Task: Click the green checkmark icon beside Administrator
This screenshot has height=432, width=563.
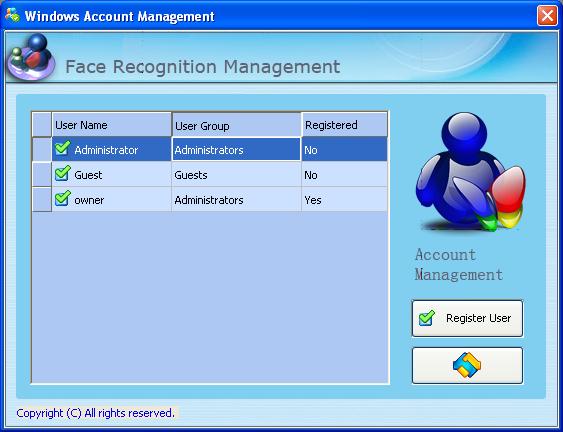Action: click(63, 148)
